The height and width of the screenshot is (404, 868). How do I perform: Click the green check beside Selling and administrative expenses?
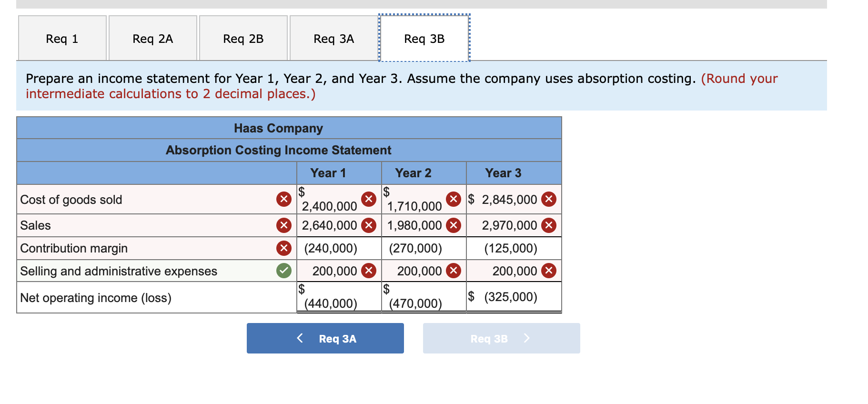coord(284,271)
